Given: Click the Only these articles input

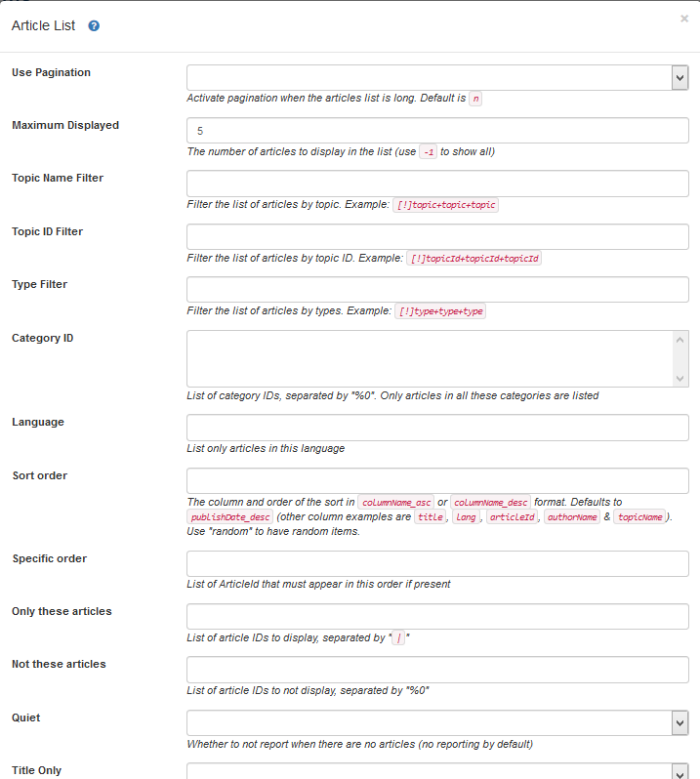Looking at the screenshot, I should 436,617.
